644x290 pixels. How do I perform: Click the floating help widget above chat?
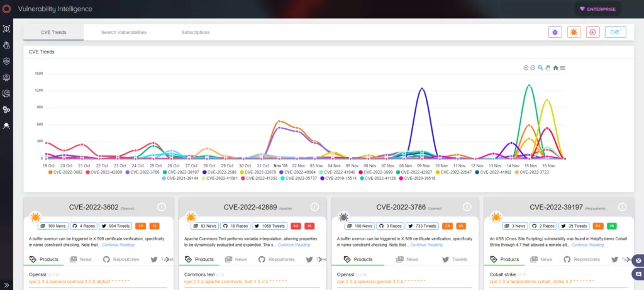pos(638,260)
